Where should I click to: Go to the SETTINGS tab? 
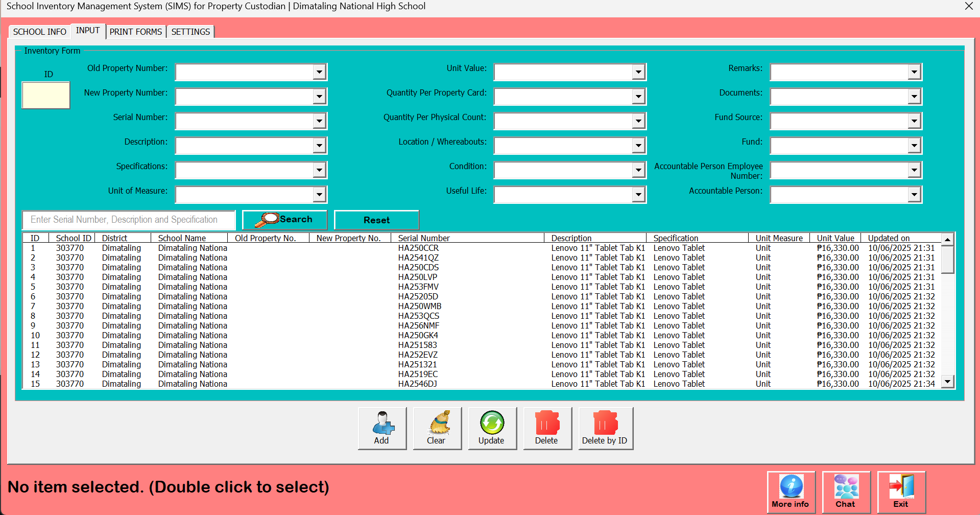(190, 32)
